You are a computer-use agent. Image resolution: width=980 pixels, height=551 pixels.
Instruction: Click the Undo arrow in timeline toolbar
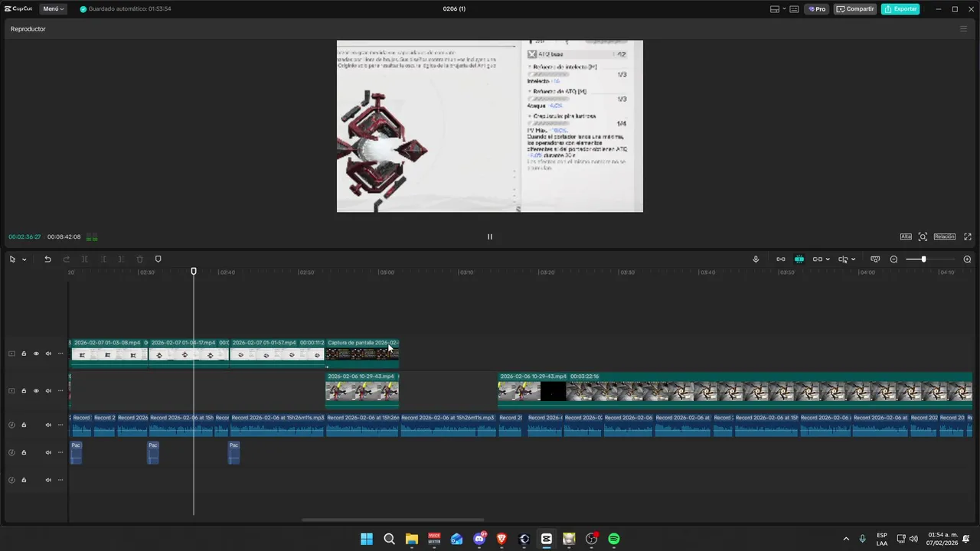click(x=47, y=259)
